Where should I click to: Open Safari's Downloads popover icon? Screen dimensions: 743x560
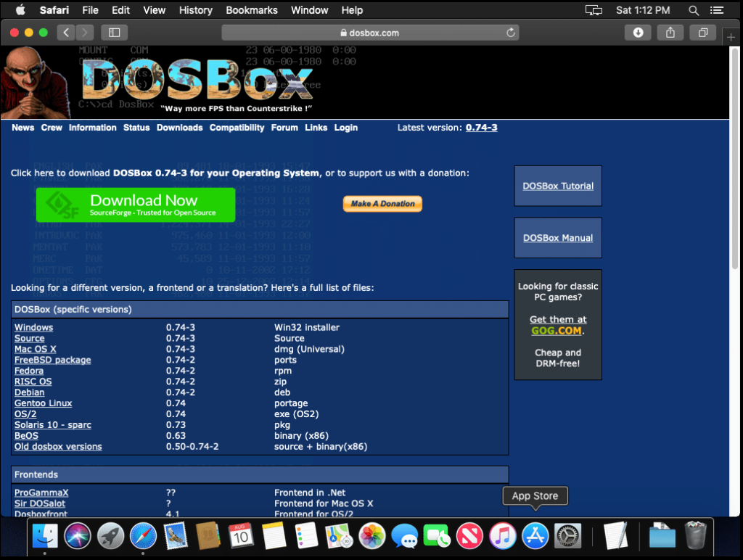638,32
